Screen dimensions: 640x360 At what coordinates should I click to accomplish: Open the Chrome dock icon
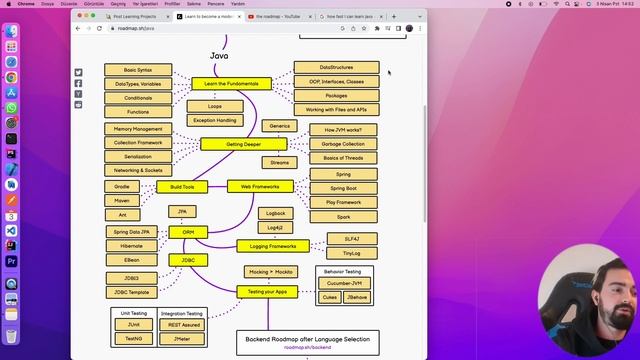click(x=11, y=77)
